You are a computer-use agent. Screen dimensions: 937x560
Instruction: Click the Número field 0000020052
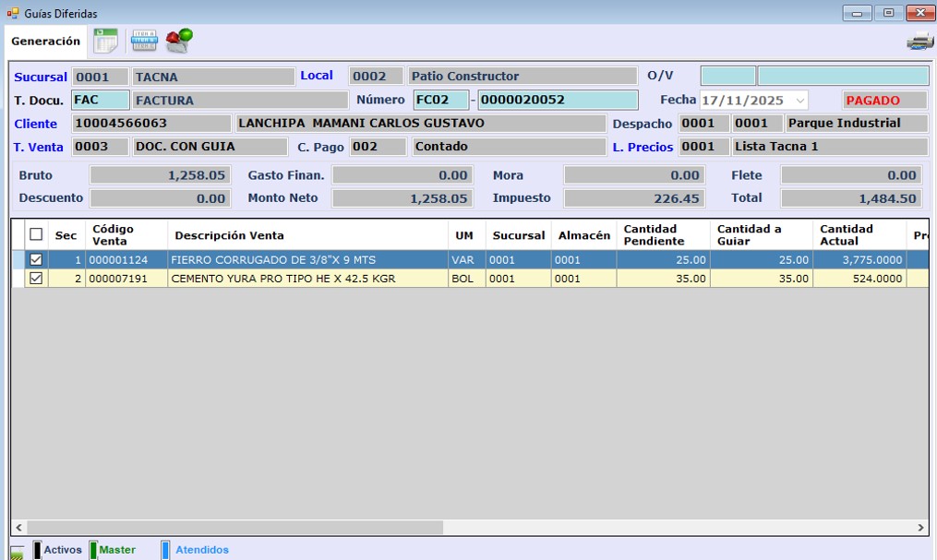click(558, 101)
